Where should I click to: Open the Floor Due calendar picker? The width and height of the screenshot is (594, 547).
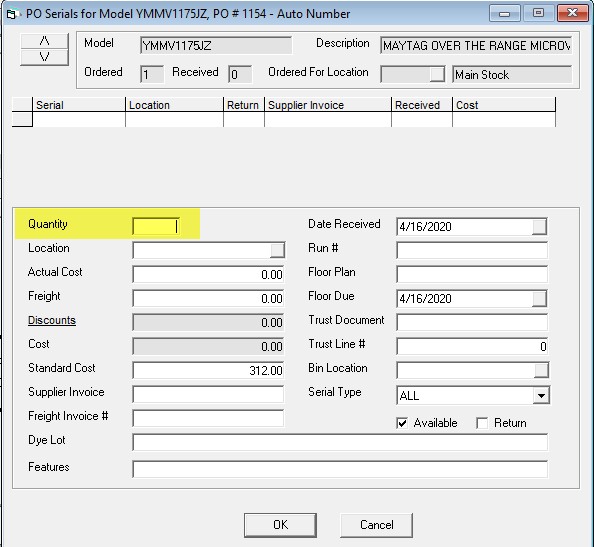(539, 299)
